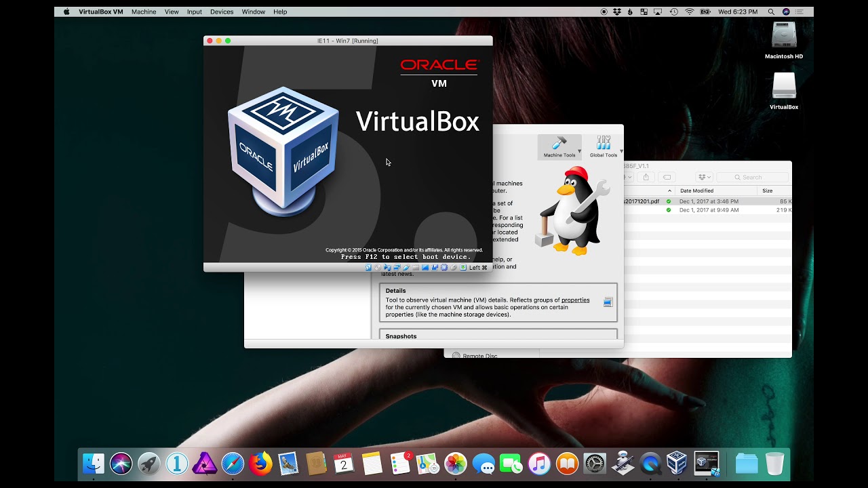
Task: Click the clock showing Wed 6:23 PM
Action: 738,12
